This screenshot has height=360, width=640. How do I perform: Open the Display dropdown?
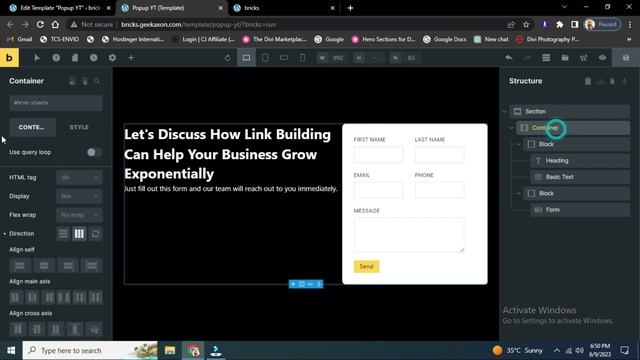[79, 196]
